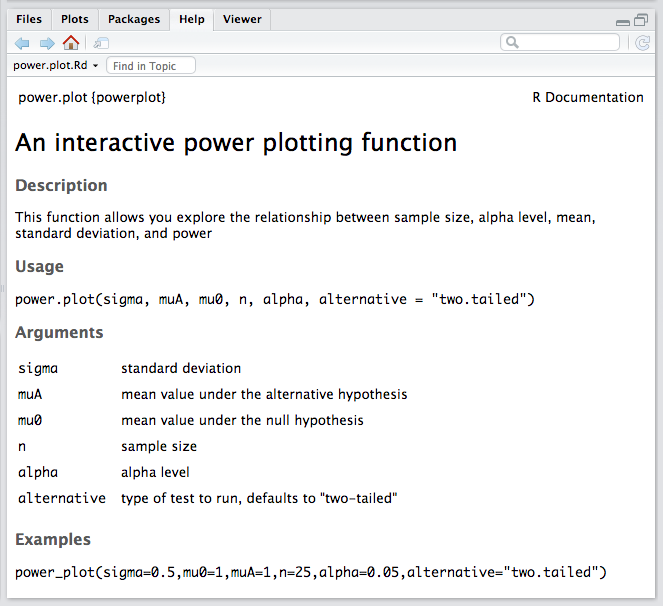
Task: Open the Help home page
Action: pyautogui.click(x=71, y=43)
